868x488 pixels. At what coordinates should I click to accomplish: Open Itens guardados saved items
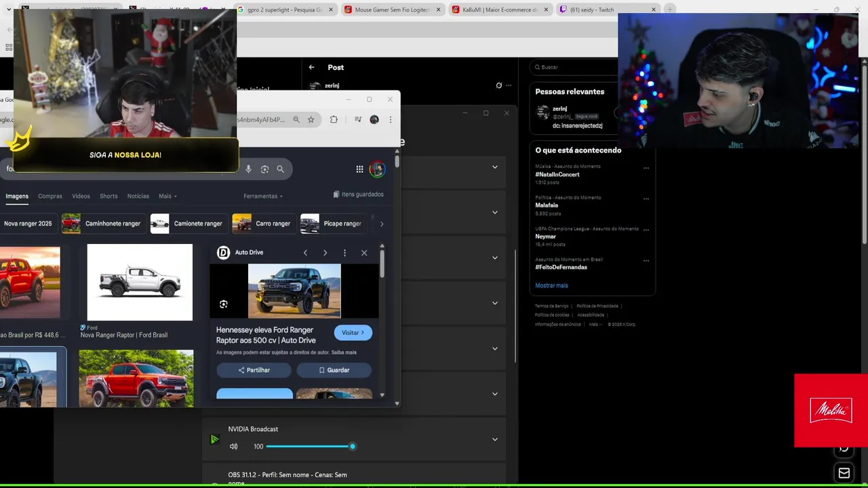358,195
